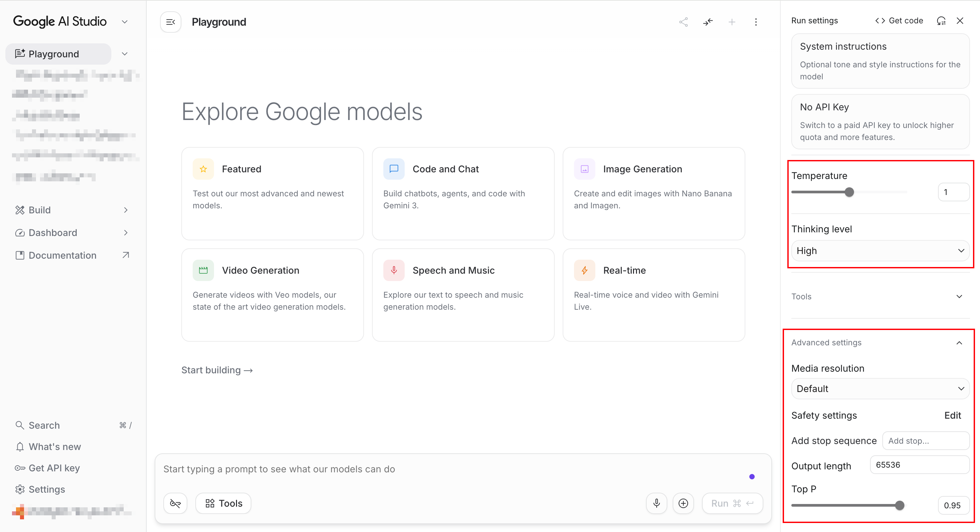
Task: Click the Search magnifier icon
Action: click(20, 425)
